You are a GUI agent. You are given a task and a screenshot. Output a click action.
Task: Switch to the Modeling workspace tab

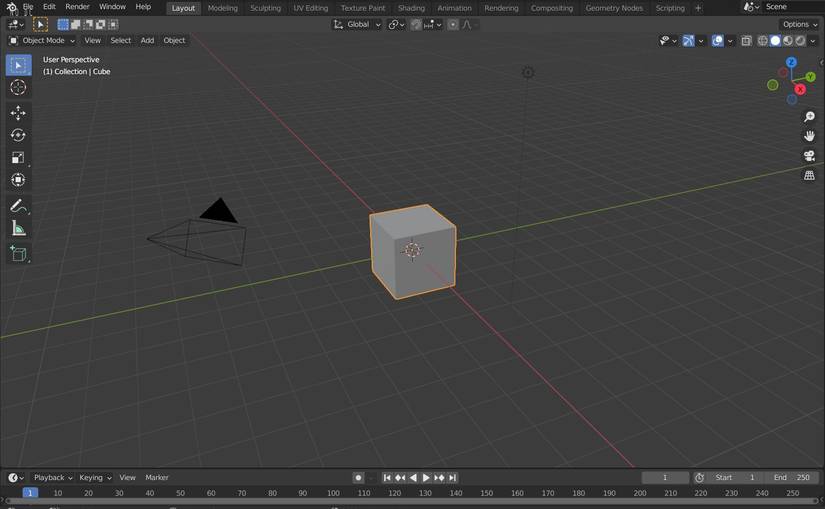[223, 8]
